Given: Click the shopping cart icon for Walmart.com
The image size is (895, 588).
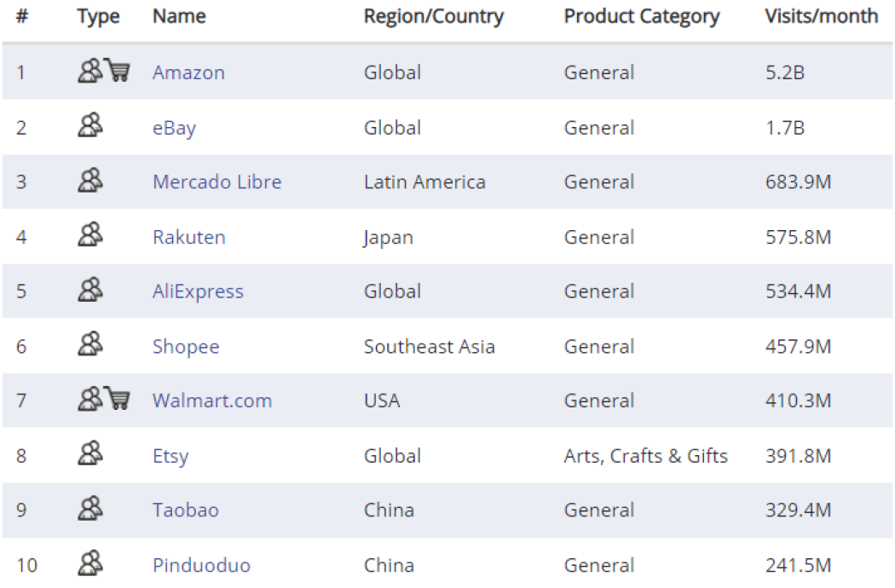Looking at the screenshot, I should (x=118, y=399).
